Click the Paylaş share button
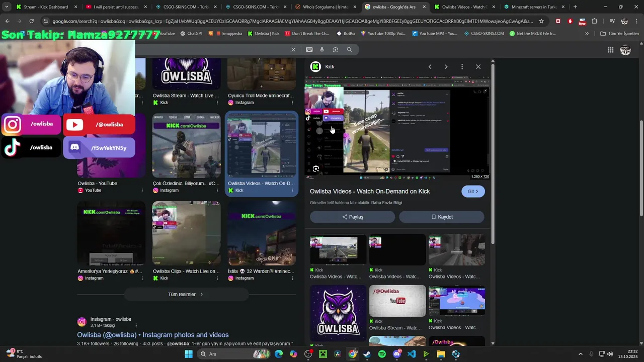 [x=352, y=217]
